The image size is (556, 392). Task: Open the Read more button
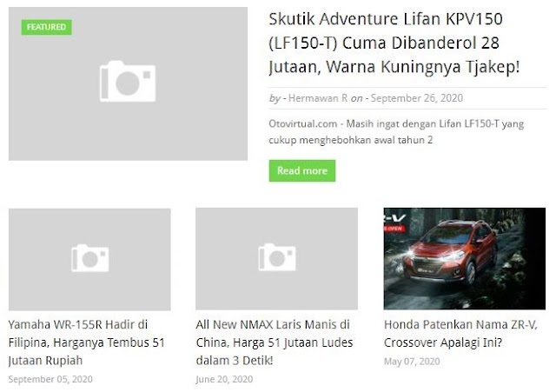(x=302, y=171)
